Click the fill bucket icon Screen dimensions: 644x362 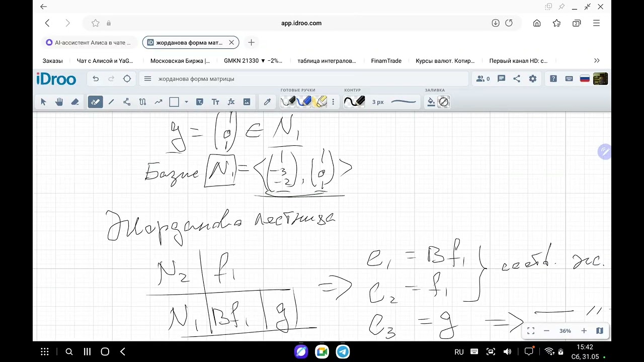coord(431,102)
